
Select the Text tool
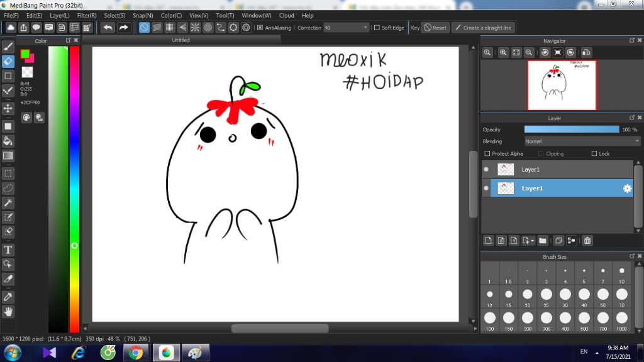click(8, 250)
